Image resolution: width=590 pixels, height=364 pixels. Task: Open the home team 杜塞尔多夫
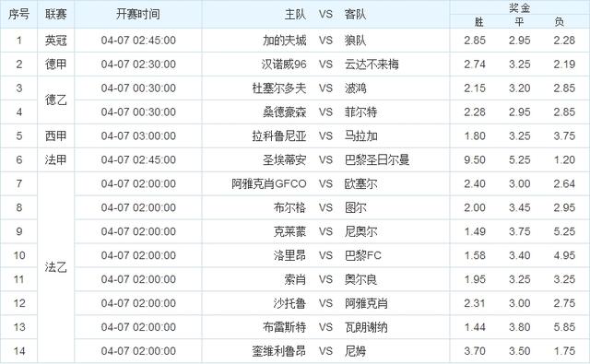(x=279, y=88)
